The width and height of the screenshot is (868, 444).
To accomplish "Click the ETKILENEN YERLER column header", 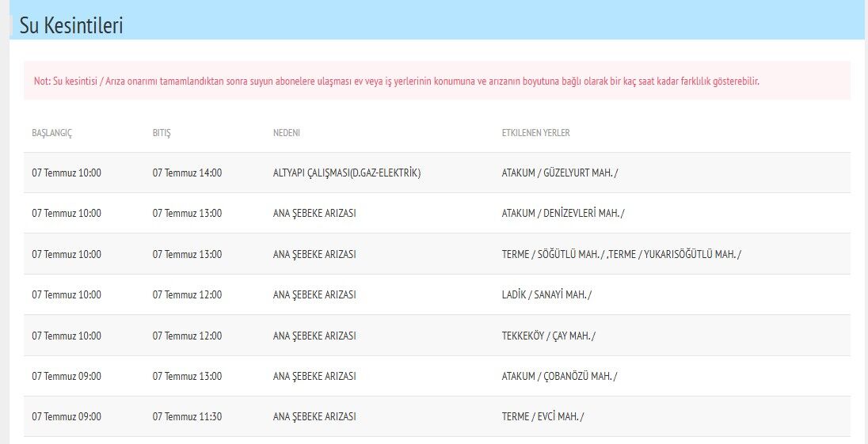I will click(x=535, y=133).
